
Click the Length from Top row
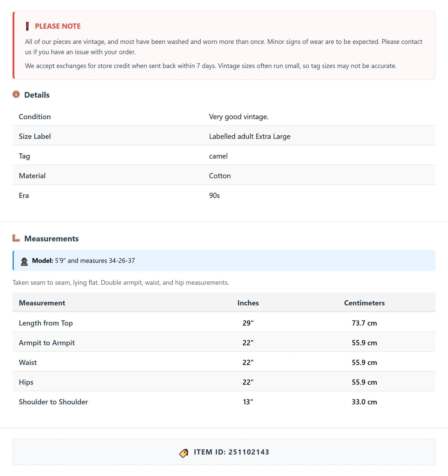click(x=224, y=323)
